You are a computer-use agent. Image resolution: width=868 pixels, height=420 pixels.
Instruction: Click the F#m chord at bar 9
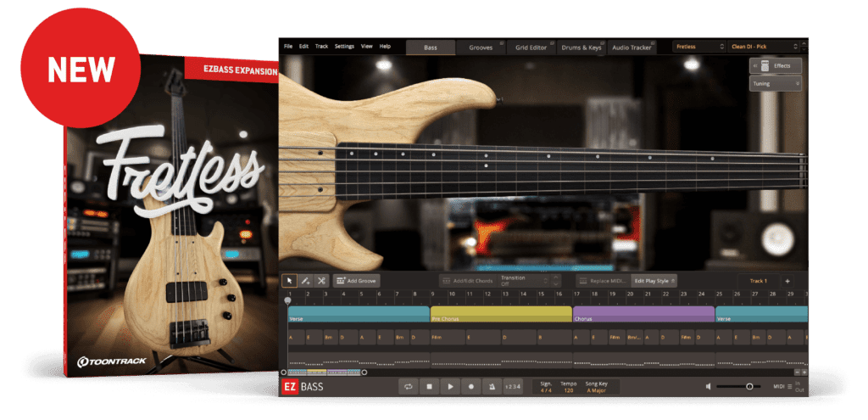[x=448, y=337]
